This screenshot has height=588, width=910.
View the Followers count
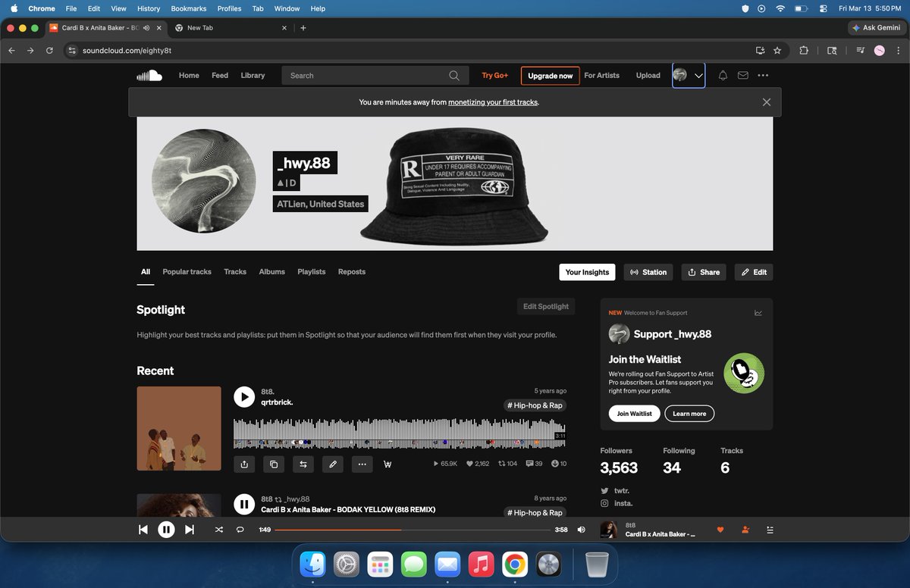(x=619, y=461)
